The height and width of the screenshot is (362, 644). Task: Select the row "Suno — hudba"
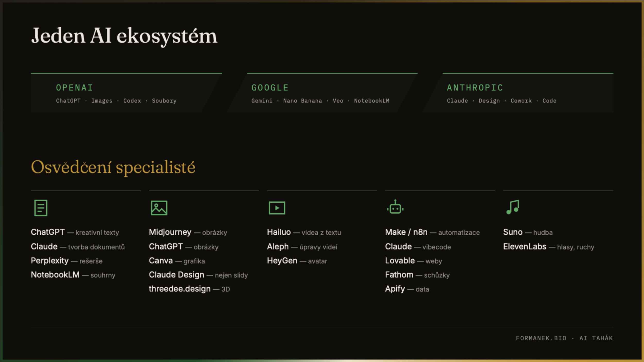pyautogui.click(x=528, y=232)
